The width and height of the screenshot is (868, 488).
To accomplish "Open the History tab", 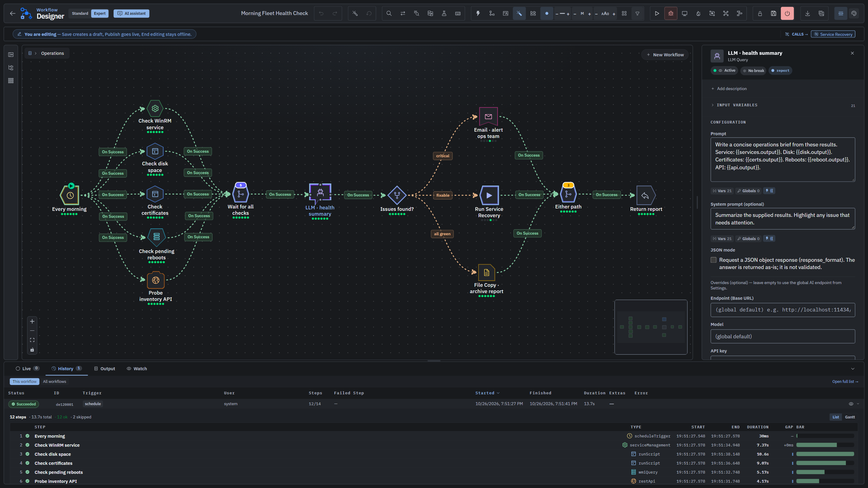I will click(x=67, y=368).
